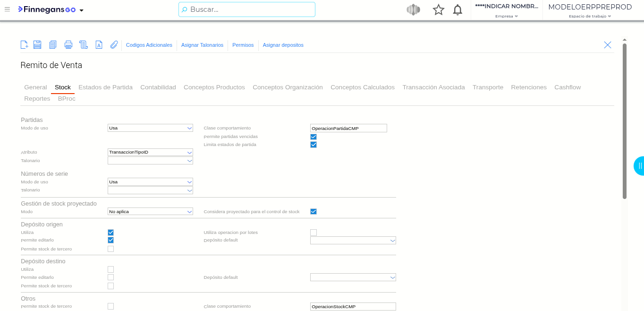Save using the floppy disk icon

[37, 45]
